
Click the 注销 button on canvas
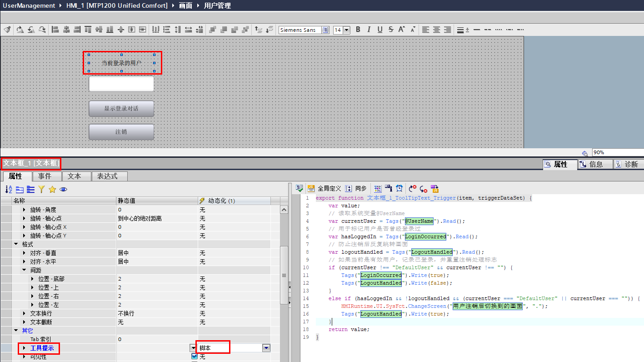point(121,132)
